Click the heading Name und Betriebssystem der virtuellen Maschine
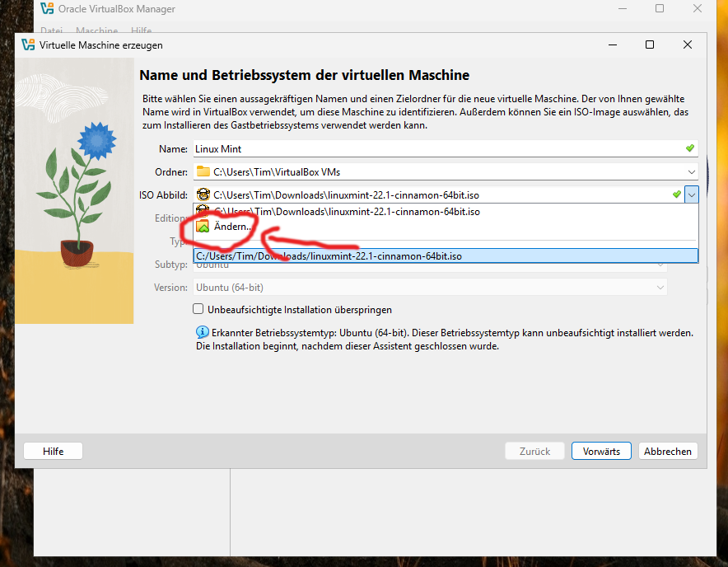 (x=305, y=75)
